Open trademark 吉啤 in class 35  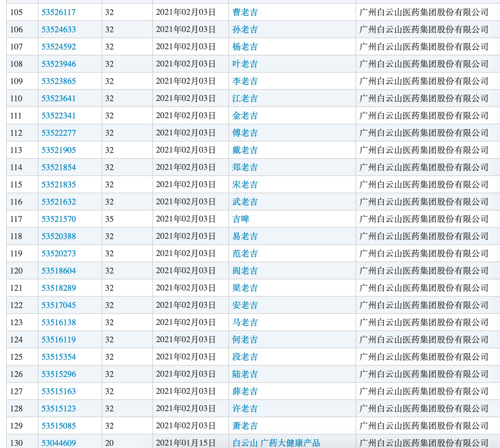(x=241, y=219)
